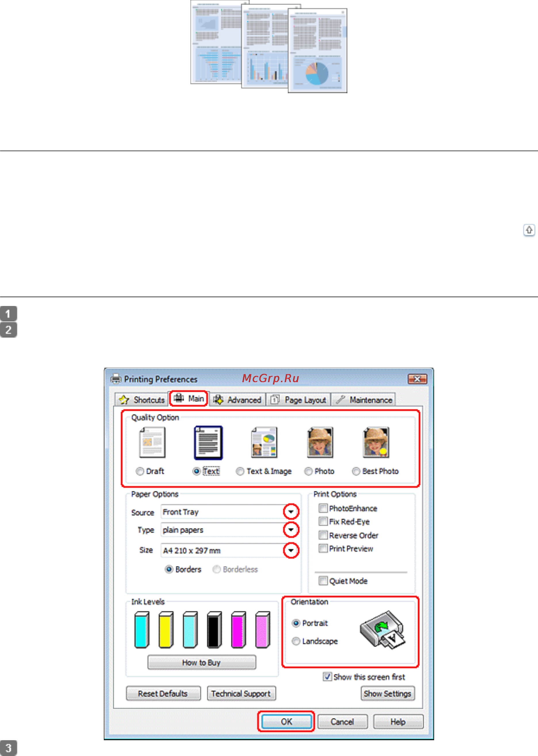
Task: Click the stacked report pages thumbnail
Action: click(x=269, y=47)
